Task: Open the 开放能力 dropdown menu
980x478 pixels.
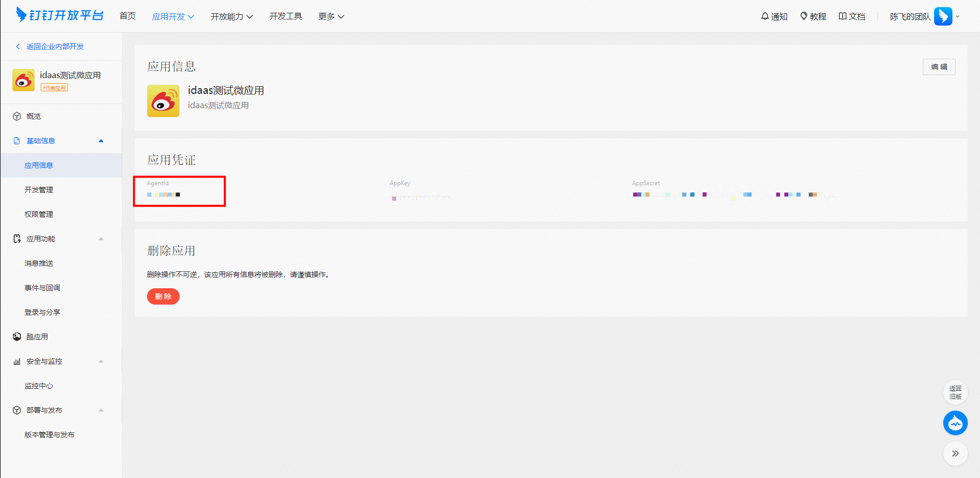Action: click(x=231, y=16)
